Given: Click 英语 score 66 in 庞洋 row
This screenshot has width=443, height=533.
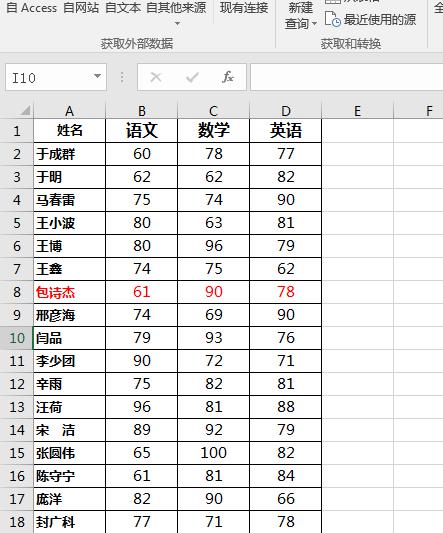Looking at the screenshot, I should [x=286, y=499].
